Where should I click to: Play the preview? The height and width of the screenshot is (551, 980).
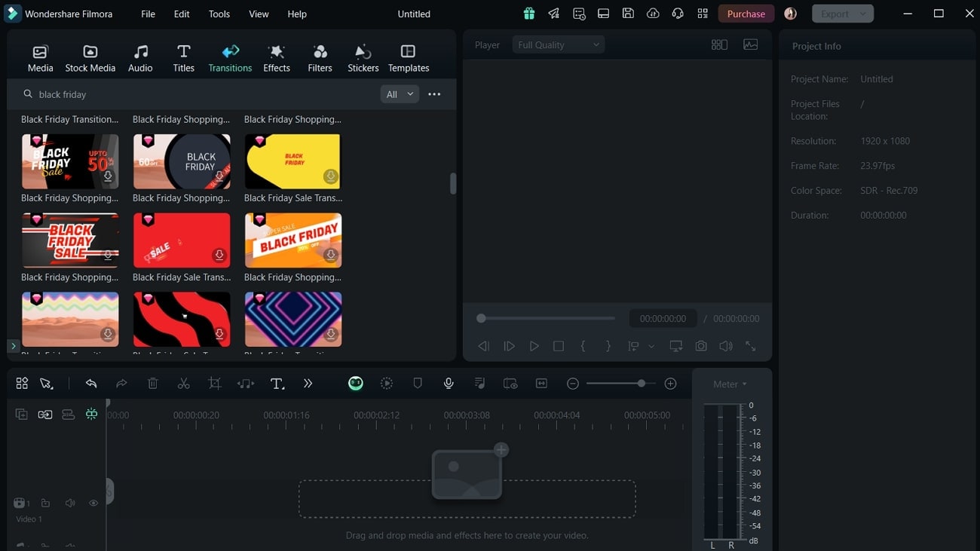(x=534, y=346)
